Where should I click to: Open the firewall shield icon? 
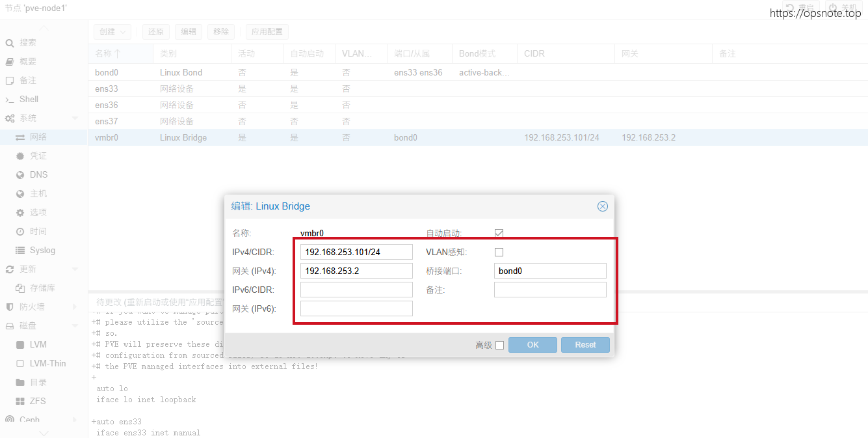[10, 307]
